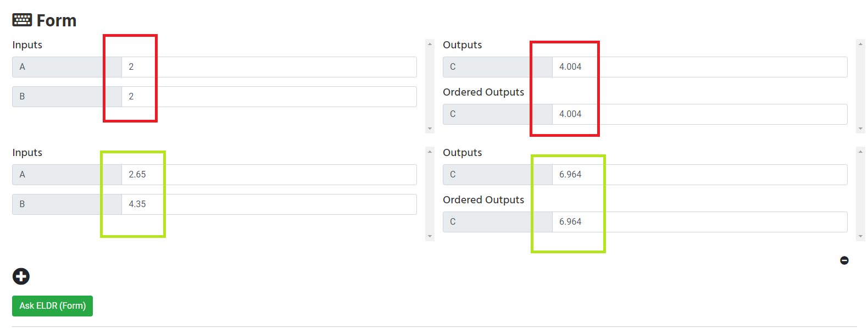The height and width of the screenshot is (328, 868).
Task: Remove row using the minus circle icon
Action: click(x=844, y=260)
